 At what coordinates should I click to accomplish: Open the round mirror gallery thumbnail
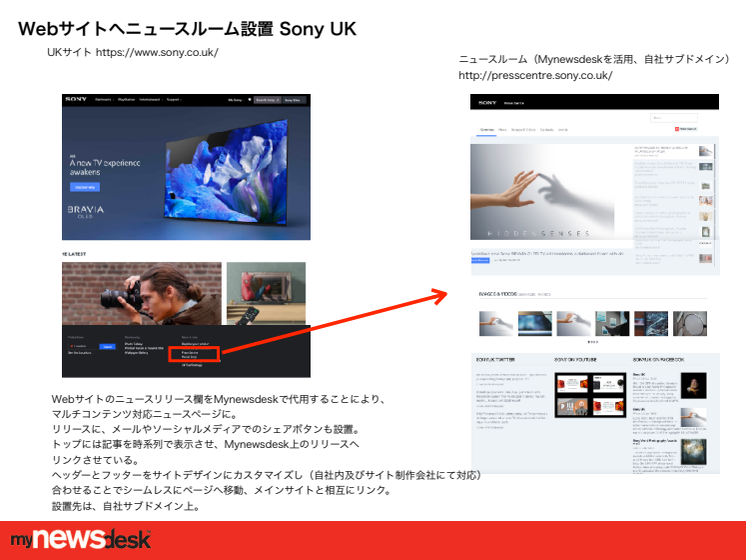tap(690, 324)
